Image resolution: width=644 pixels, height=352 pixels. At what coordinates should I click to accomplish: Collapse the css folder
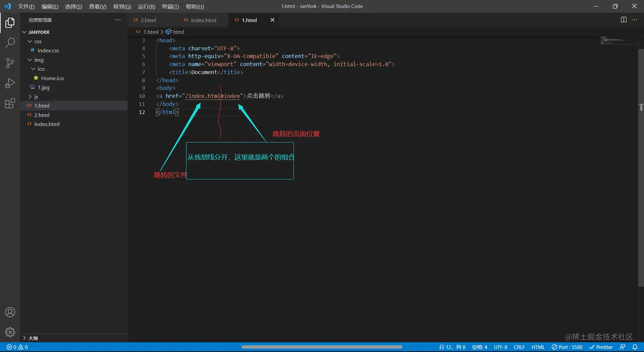point(74,41)
